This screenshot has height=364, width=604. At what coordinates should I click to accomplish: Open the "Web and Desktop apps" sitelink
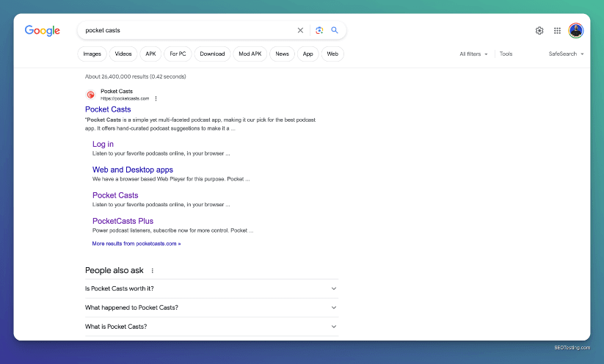[133, 170]
